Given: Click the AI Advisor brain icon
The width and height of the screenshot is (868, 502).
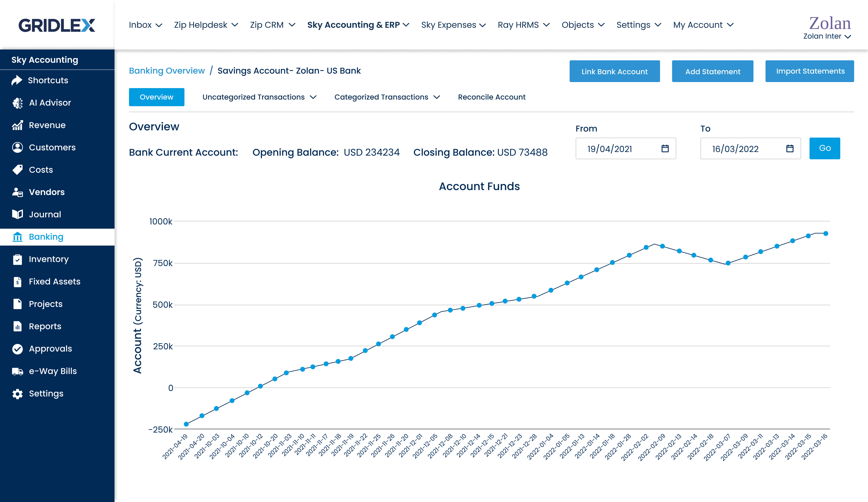Looking at the screenshot, I should point(18,103).
